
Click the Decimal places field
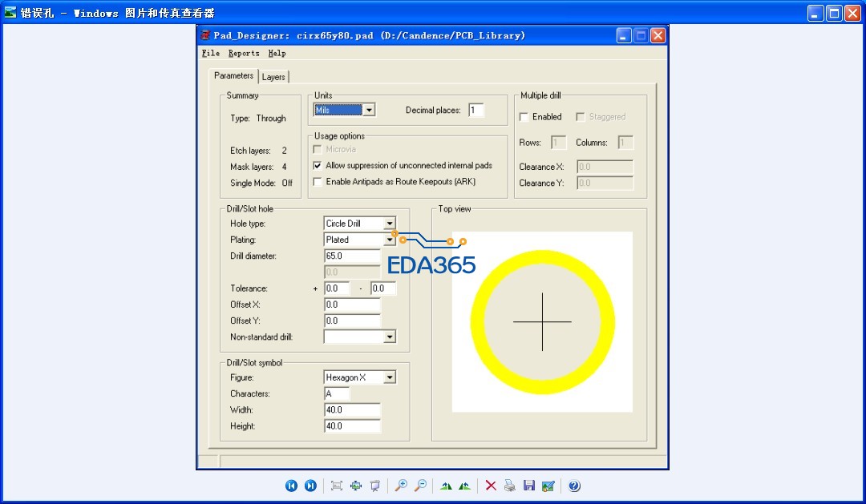[476, 110]
